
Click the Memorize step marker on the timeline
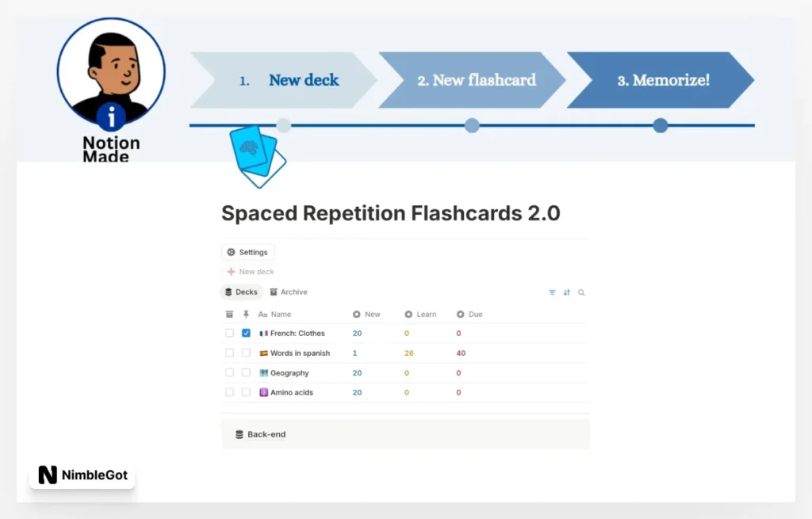pos(660,125)
